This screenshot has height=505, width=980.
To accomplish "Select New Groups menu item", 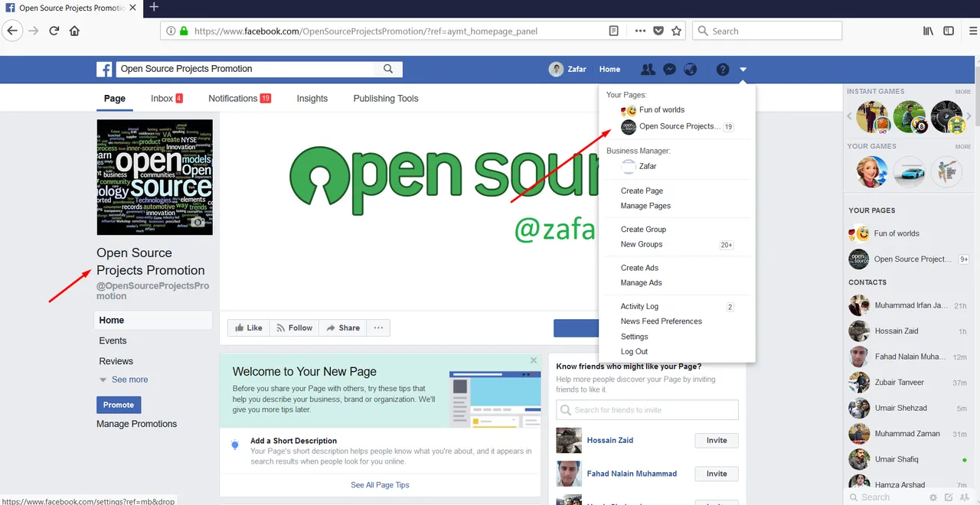I will click(x=642, y=244).
